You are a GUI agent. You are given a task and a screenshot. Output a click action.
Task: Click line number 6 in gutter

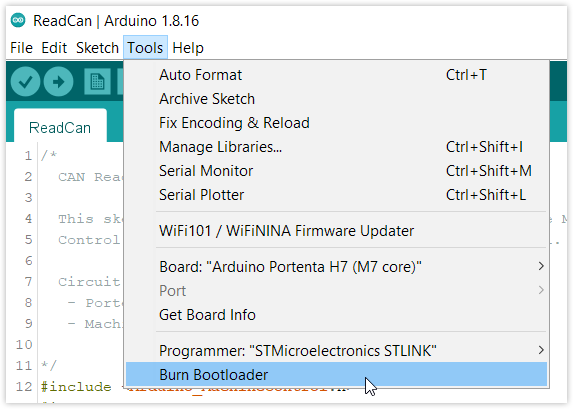click(29, 261)
